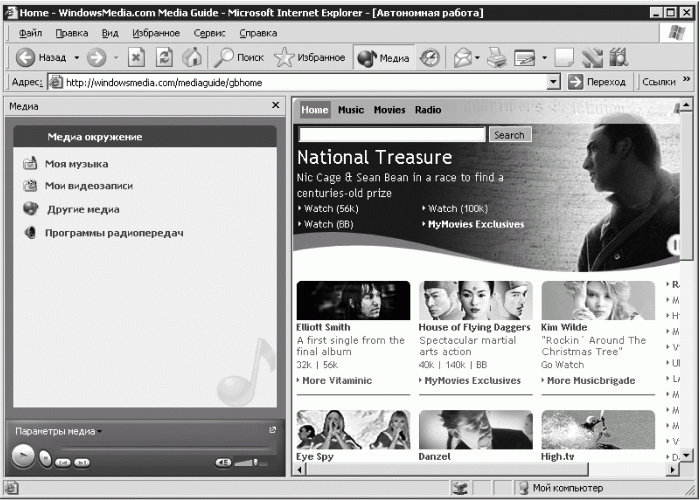The image size is (700, 500).
Task: Click the Search button on the web page
Action: tap(510, 135)
